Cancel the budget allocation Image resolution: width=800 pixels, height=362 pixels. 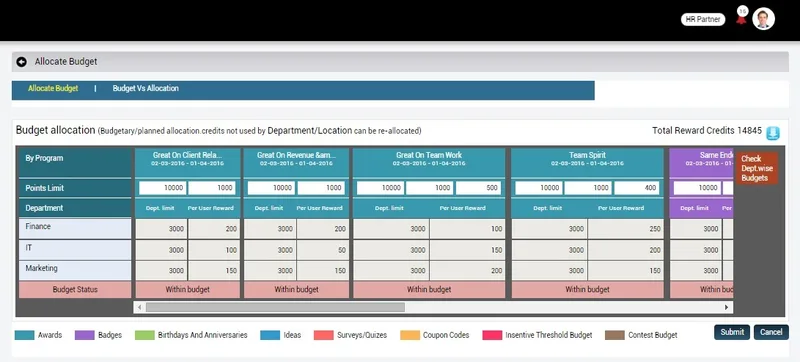point(771,332)
